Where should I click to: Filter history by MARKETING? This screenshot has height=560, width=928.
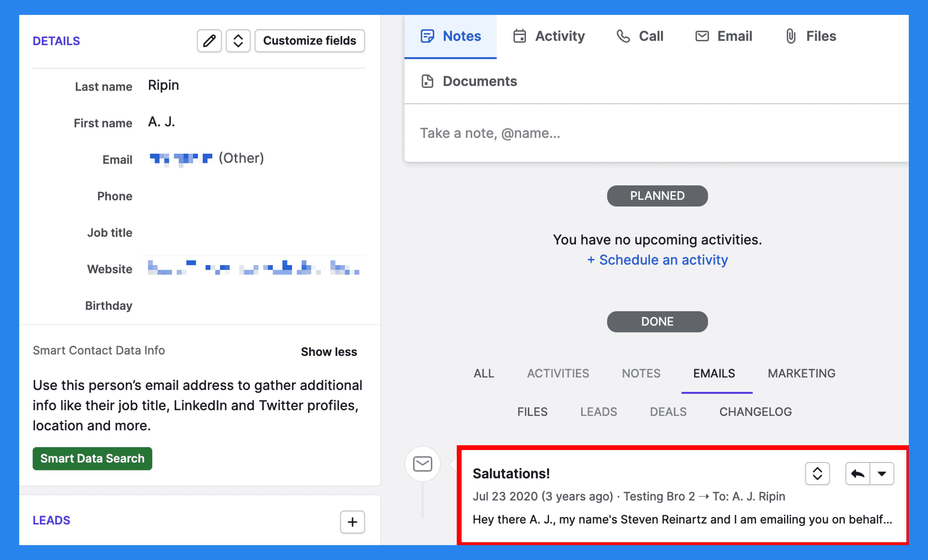801,374
